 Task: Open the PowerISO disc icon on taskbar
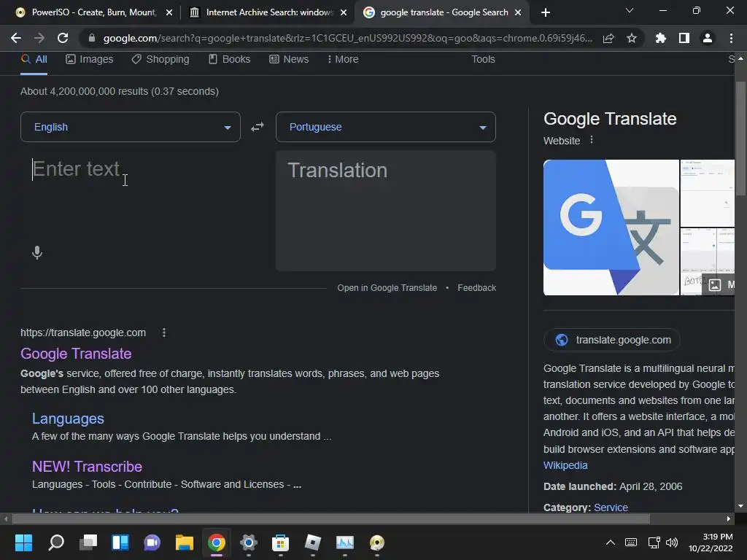pos(377,542)
